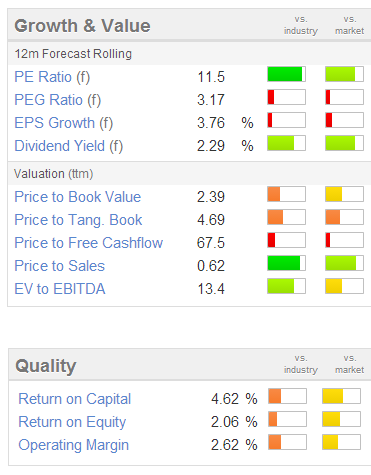Open the PEG Ratio (f) link
The width and height of the screenshot is (371, 475).
(58, 100)
